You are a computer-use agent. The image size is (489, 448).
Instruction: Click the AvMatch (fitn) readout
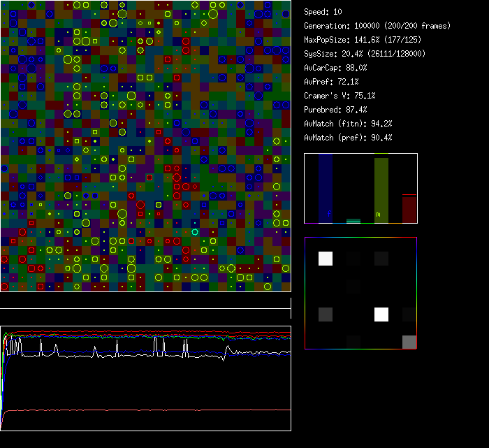point(348,124)
